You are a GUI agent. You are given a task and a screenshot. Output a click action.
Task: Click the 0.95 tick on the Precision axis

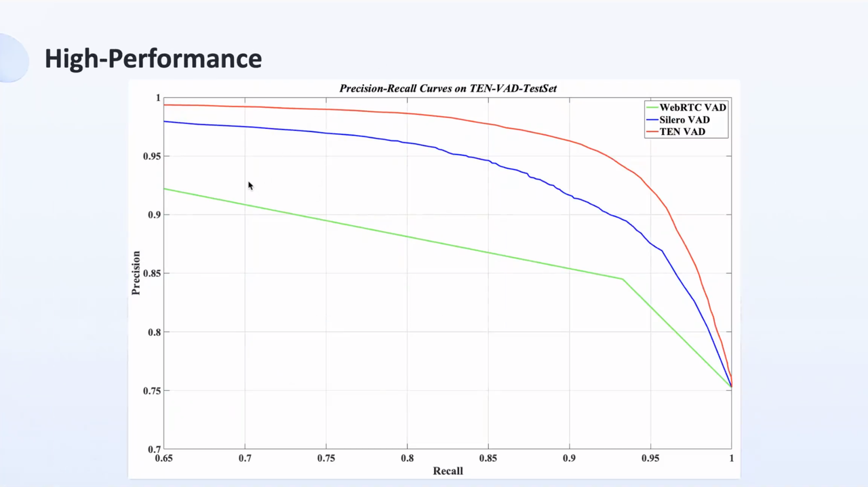pos(152,156)
